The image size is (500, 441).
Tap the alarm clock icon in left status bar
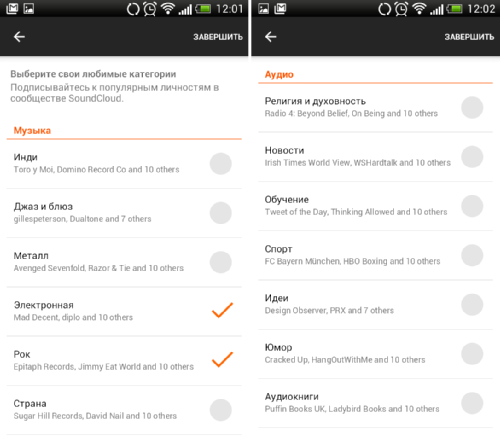(x=150, y=9)
